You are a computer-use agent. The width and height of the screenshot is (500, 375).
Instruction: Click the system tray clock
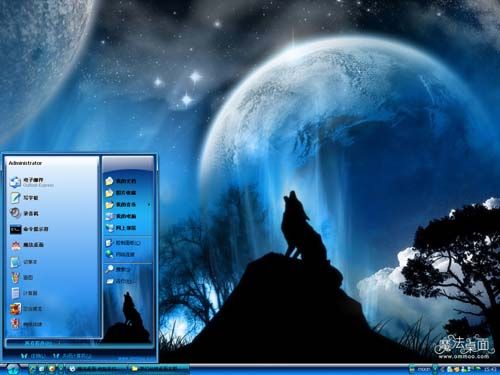point(489,369)
